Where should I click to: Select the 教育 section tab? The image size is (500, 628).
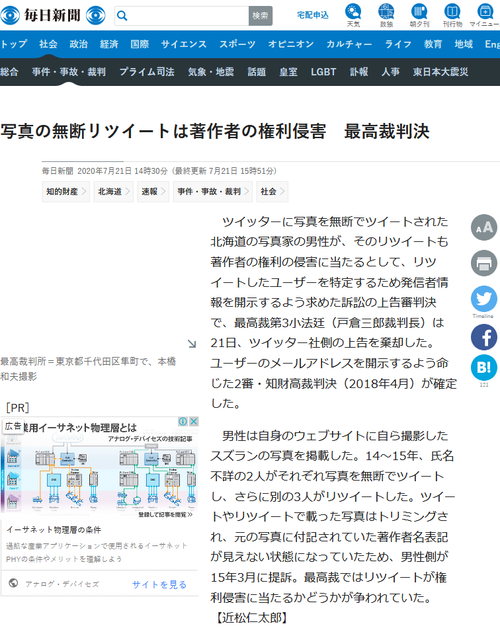[x=433, y=44]
